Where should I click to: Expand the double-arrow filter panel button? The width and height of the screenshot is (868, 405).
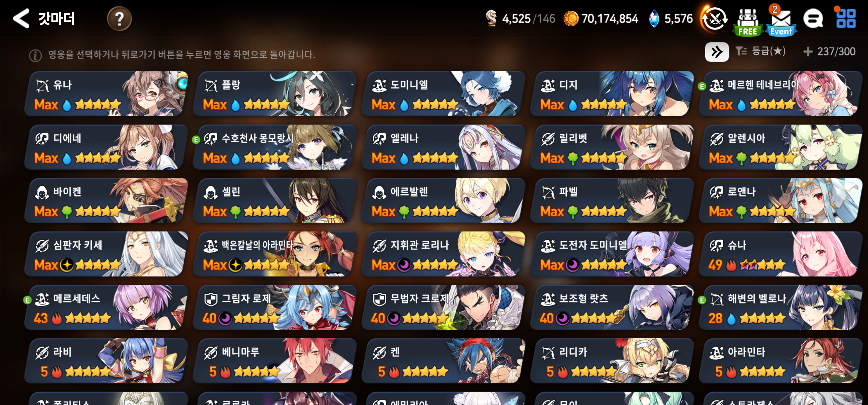(717, 51)
